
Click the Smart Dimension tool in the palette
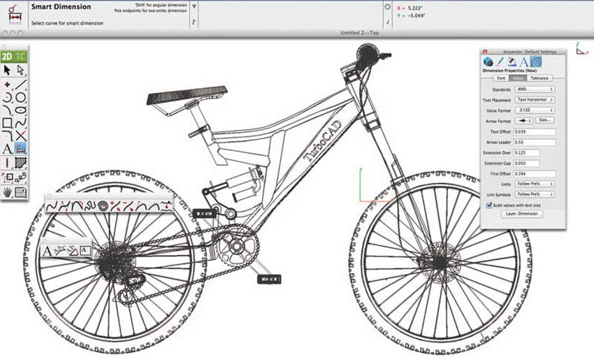[21, 149]
